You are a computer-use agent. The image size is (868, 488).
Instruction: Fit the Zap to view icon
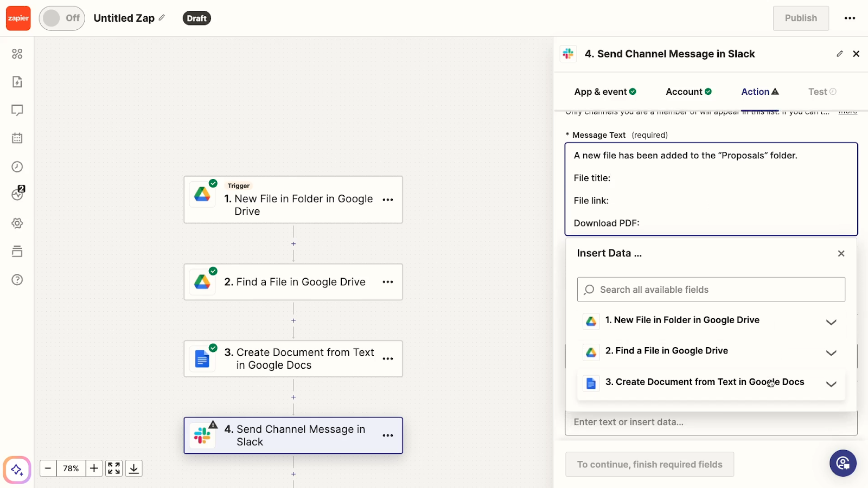(114, 468)
